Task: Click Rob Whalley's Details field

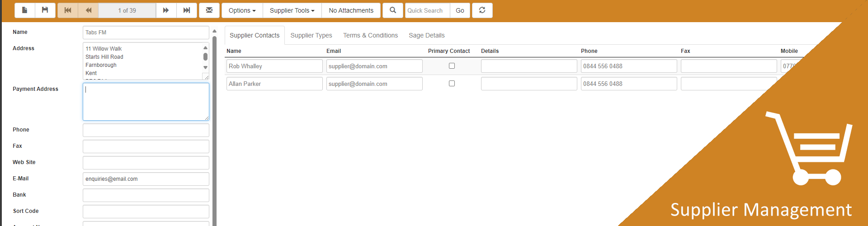Action: [529, 66]
